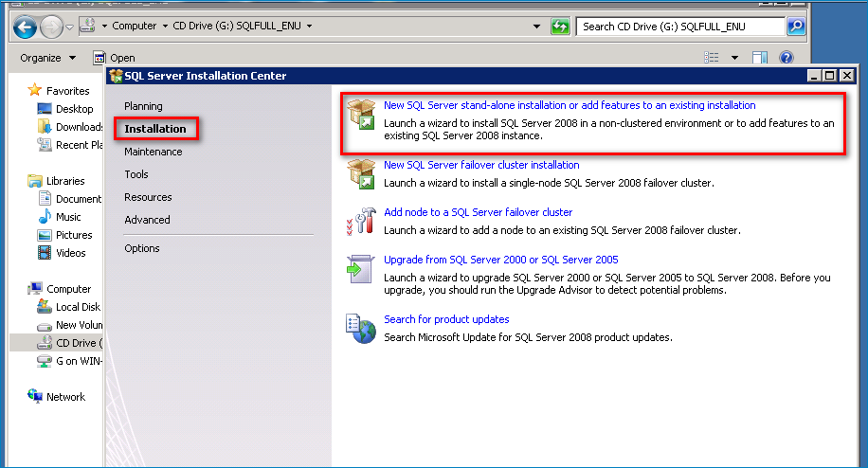Viewport: 868px width, 468px height.
Task: Click the Libraries folder icon
Action: [x=35, y=180]
